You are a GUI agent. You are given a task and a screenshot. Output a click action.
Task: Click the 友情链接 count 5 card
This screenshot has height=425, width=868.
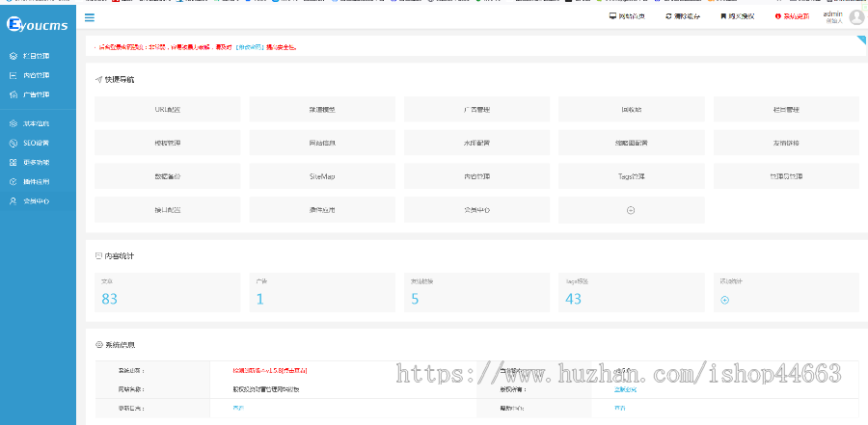pos(476,292)
